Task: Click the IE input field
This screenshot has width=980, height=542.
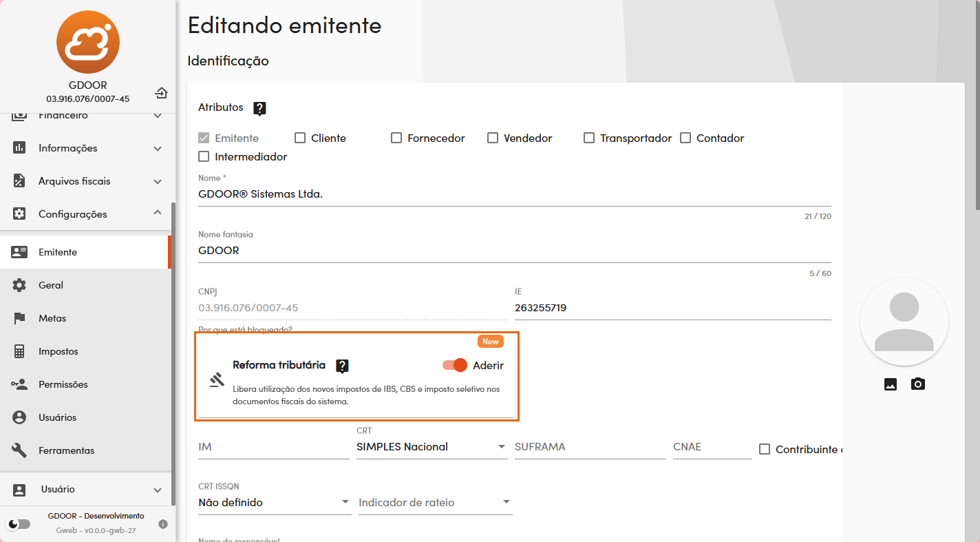Action: 673,309
